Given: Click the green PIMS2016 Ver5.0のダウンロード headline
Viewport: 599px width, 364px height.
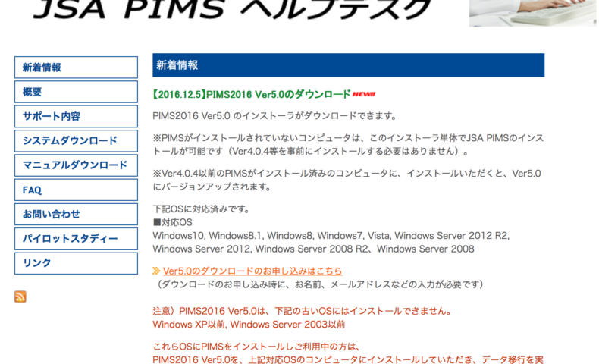Looking at the screenshot, I should click(252, 94).
